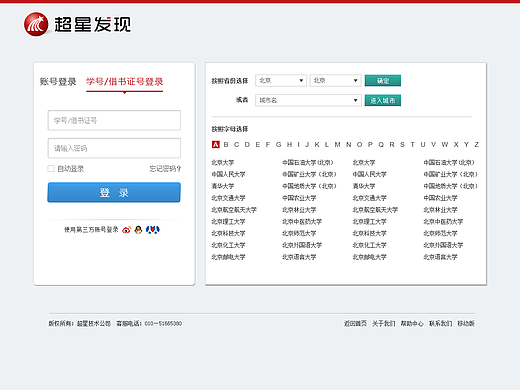Open the 移动版 footer link
This screenshot has width=520, height=390.
pos(466,323)
